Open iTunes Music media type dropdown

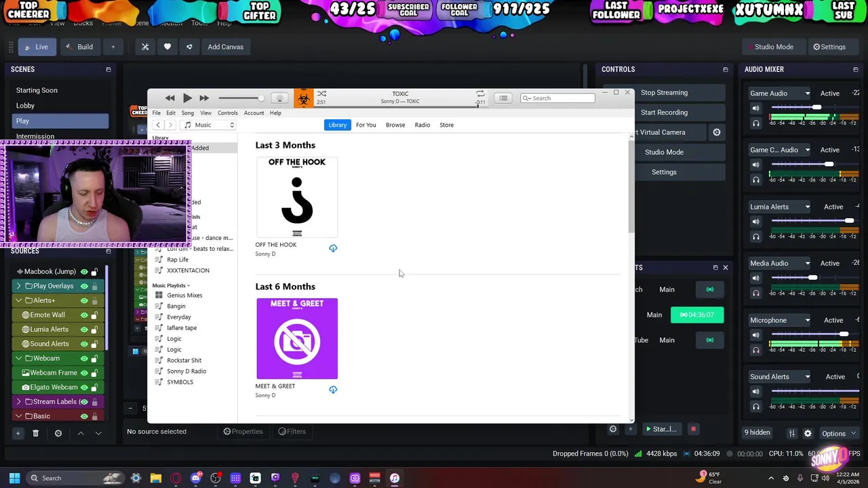click(x=209, y=125)
